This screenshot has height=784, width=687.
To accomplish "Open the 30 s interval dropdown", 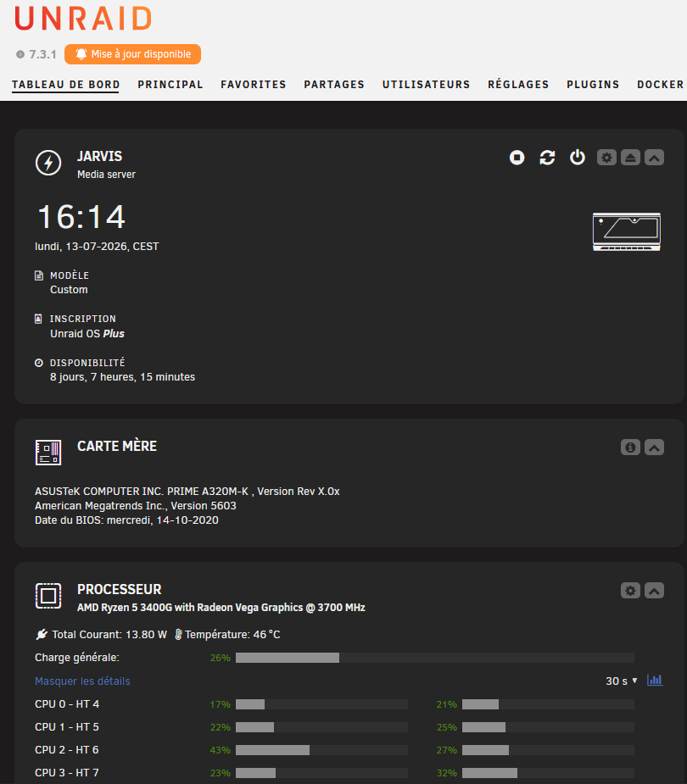I will (622, 681).
